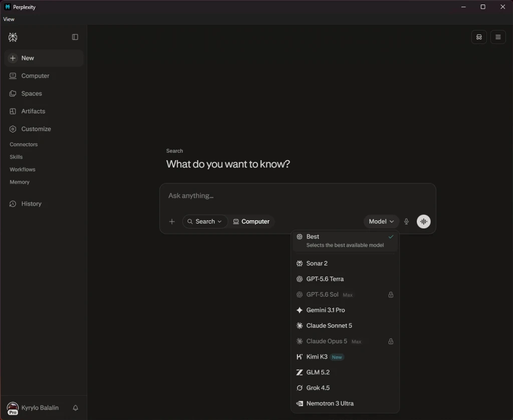This screenshot has width=513, height=420.
Task: Select the Grok 4.5 model
Action: pyautogui.click(x=345, y=387)
